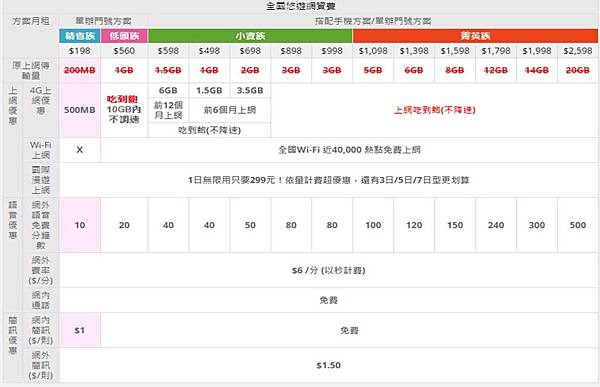Click the 10 free minutes cell
This screenshot has width=600, height=387.
[80, 225]
